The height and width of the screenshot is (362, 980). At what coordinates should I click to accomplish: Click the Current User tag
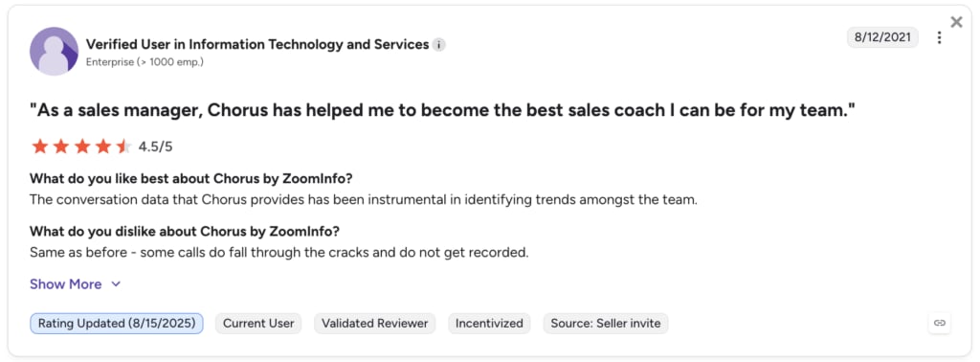pos(258,324)
